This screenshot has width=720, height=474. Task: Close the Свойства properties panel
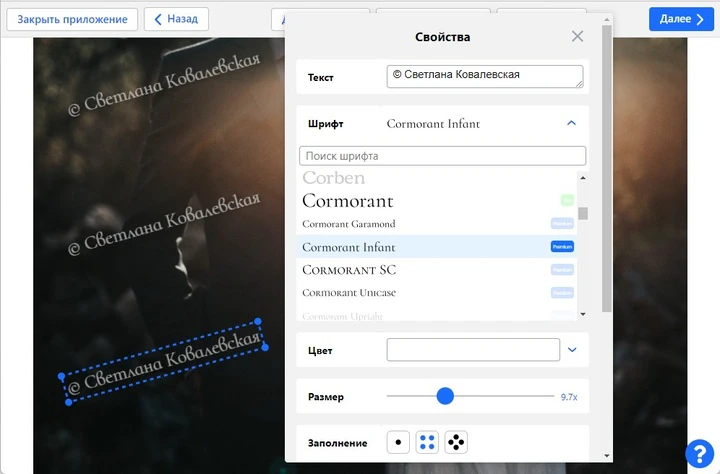(577, 36)
